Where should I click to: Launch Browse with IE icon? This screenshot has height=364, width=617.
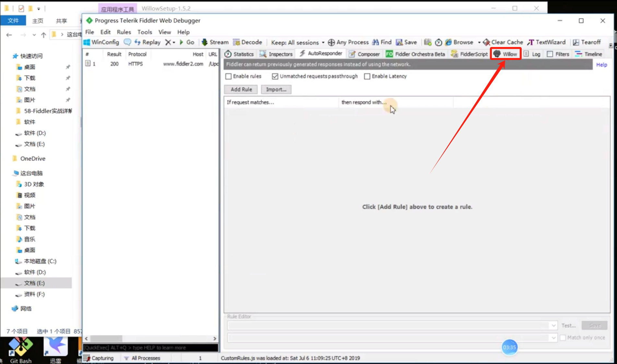coord(448,42)
